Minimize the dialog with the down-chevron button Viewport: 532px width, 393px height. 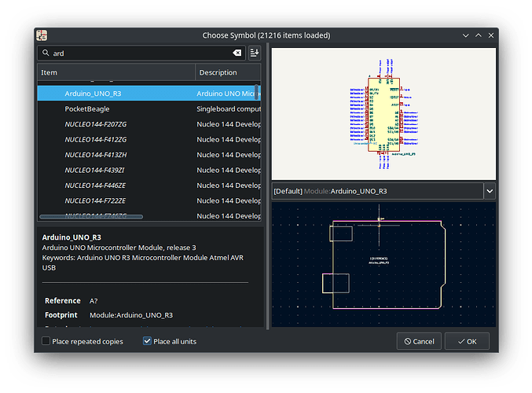(x=465, y=35)
